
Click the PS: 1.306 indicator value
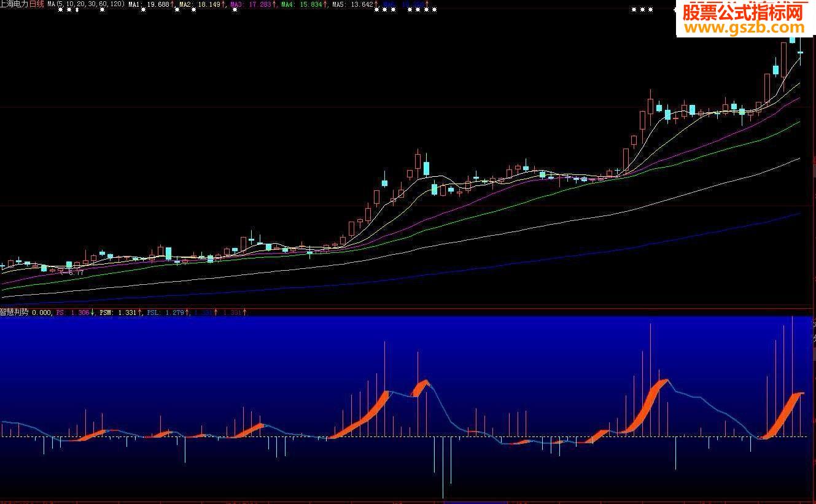[x=72, y=312]
